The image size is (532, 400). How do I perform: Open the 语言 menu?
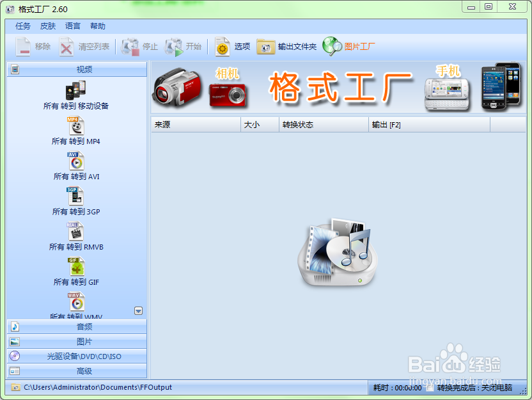(x=73, y=26)
